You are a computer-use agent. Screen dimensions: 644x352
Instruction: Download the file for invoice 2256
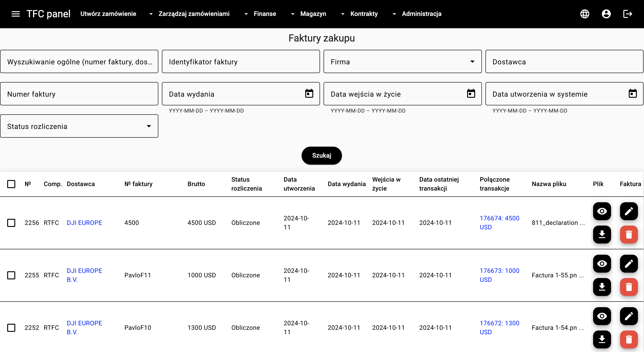tap(602, 235)
